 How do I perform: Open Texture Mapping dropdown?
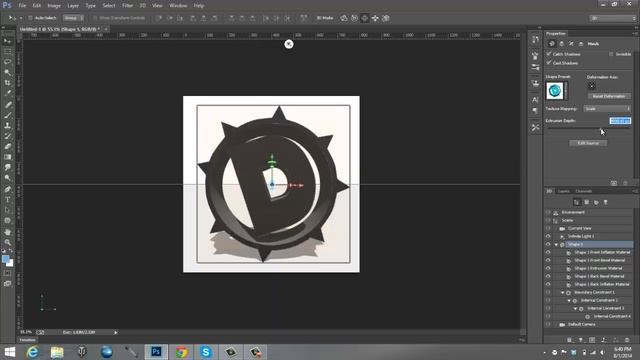(x=607, y=109)
